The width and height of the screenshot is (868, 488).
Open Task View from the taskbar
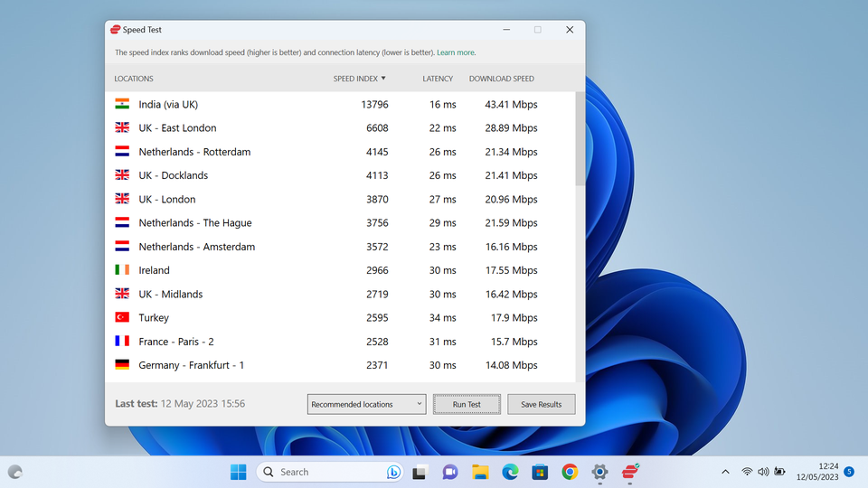(x=420, y=472)
